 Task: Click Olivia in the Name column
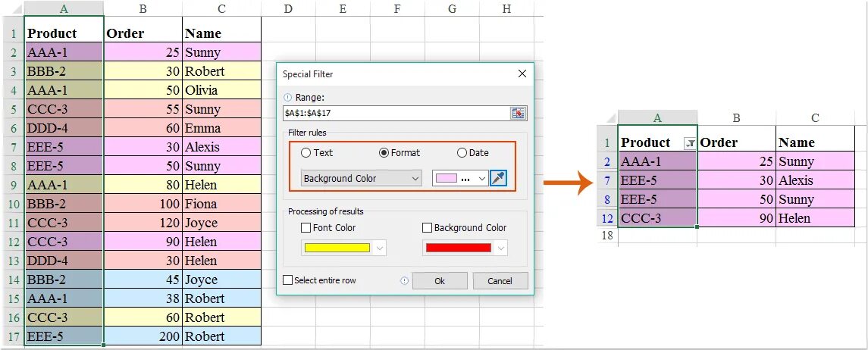221,90
